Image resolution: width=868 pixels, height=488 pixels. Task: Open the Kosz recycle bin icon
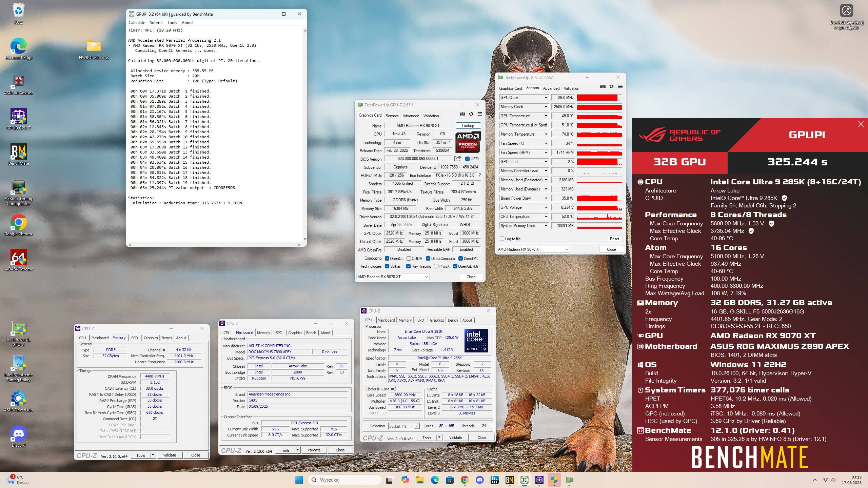coord(18,14)
